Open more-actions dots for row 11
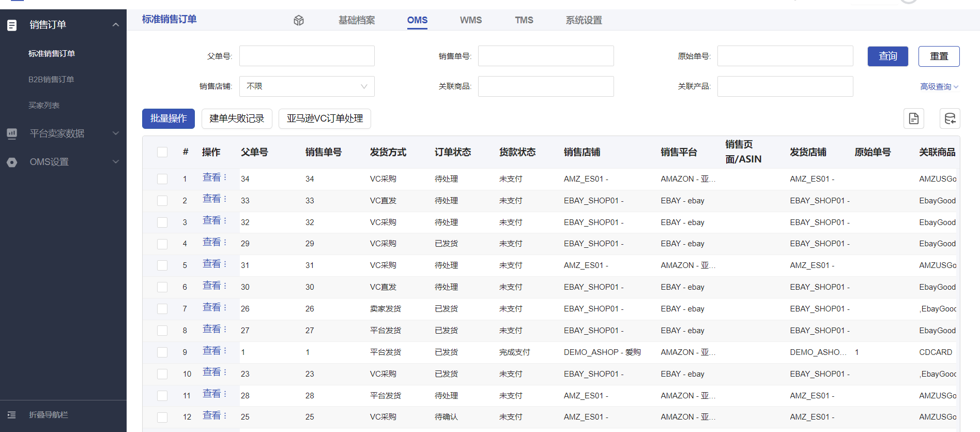The image size is (980, 432). 225,394
